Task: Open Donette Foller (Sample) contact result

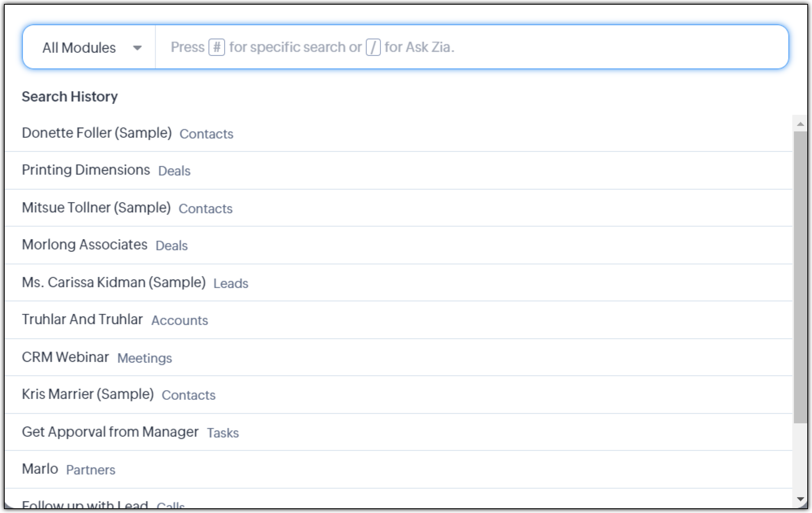Action: coord(97,133)
